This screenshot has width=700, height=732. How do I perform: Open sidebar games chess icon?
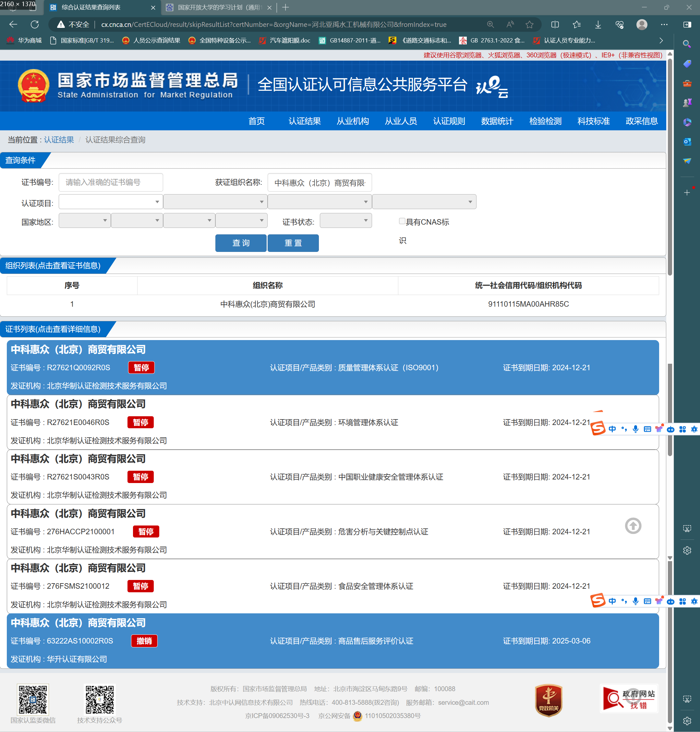tap(687, 102)
